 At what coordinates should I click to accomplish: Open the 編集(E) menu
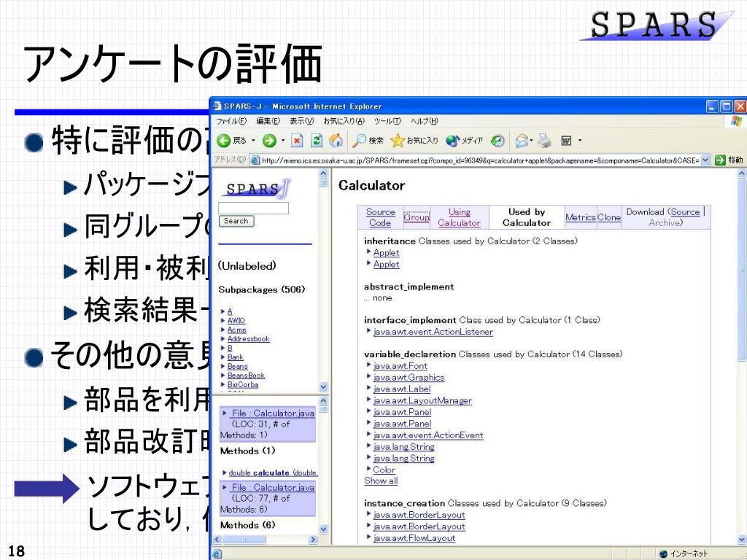click(x=268, y=121)
